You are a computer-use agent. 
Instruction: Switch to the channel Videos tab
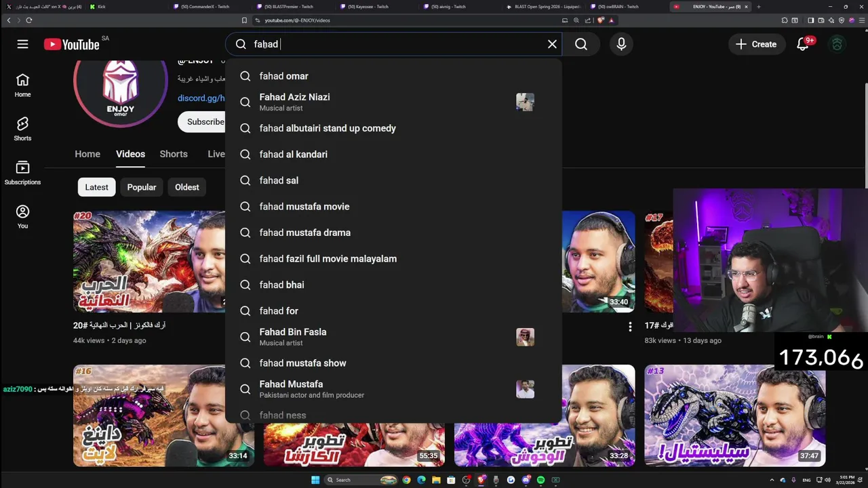tap(130, 154)
